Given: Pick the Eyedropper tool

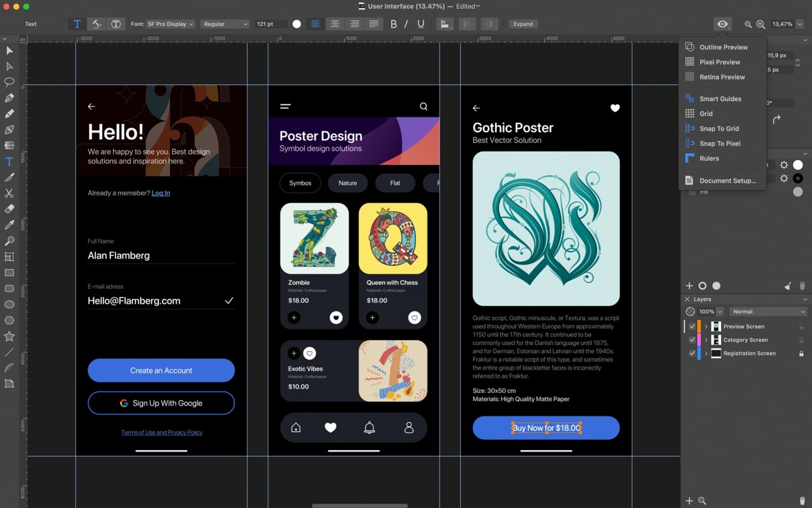Looking at the screenshot, I should click(9, 225).
